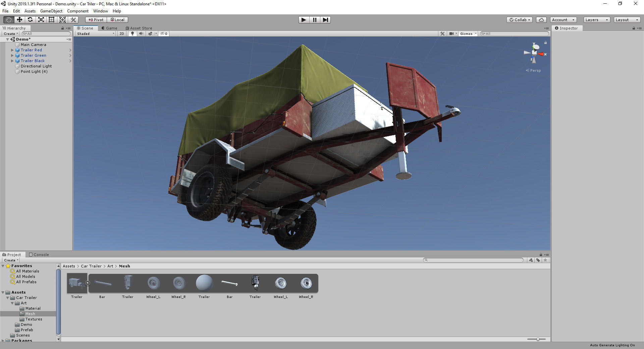Open the Shaded draw mode dropdown
Screen dimensions: 644x349
coord(96,34)
